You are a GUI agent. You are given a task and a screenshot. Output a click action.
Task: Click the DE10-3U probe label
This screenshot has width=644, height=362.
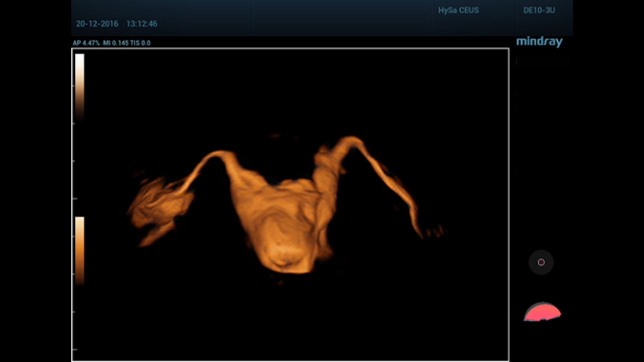tap(539, 10)
